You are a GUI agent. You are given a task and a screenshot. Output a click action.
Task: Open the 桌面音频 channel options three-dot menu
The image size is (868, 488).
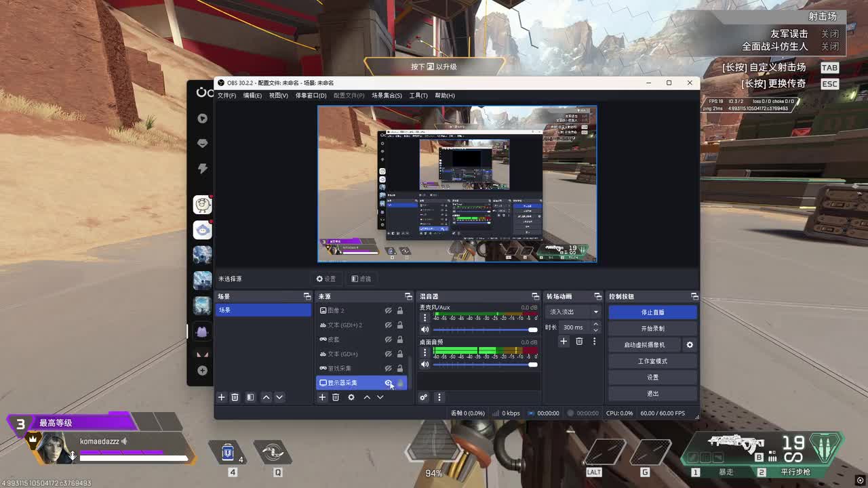click(x=425, y=352)
